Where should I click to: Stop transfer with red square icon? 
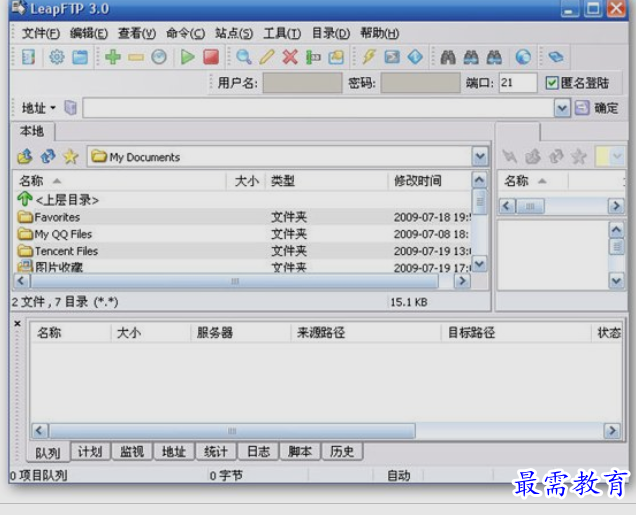(211, 57)
